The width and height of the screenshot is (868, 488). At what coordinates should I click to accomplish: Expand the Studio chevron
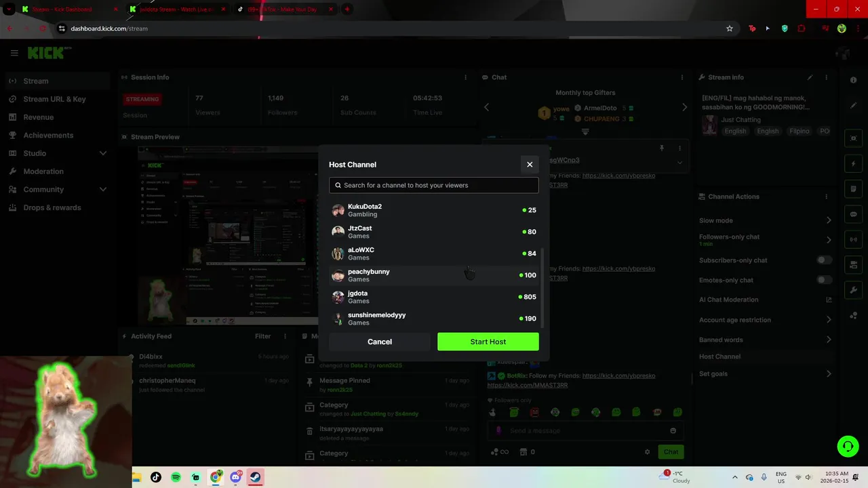point(103,153)
